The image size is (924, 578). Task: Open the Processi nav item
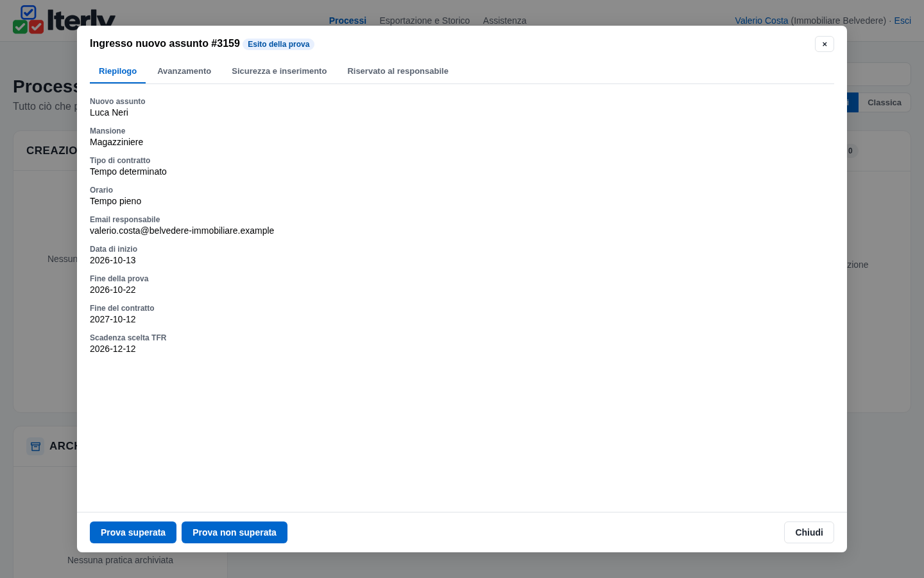(x=348, y=21)
